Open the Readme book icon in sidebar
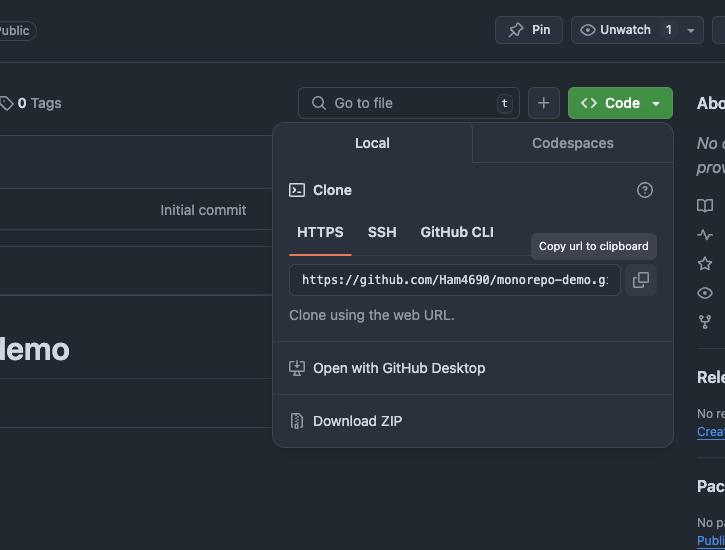725x550 pixels. pyautogui.click(x=705, y=205)
